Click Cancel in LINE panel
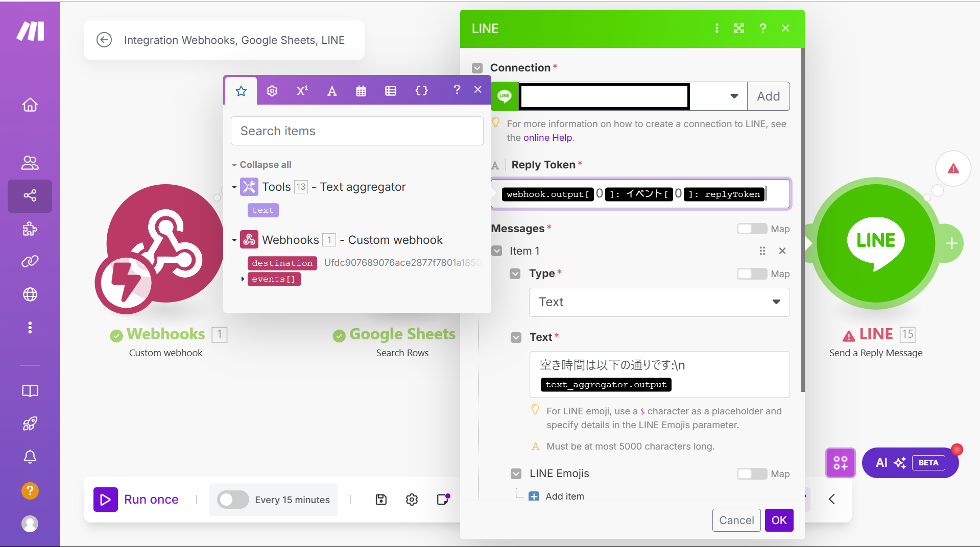This screenshot has width=980, height=547. tap(736, 520)
